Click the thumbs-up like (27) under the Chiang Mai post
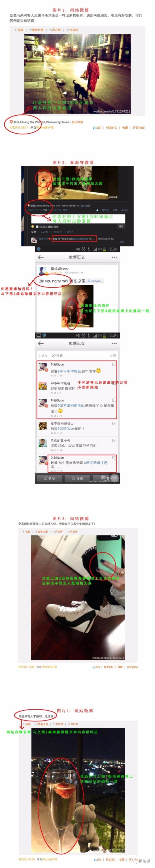This screenshot has width=155, height=868. [x=97, y=128]
